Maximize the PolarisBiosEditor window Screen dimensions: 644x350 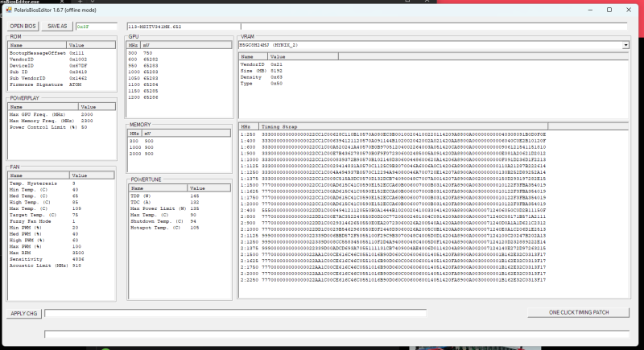pyautogui.click(x=609, y=10)
